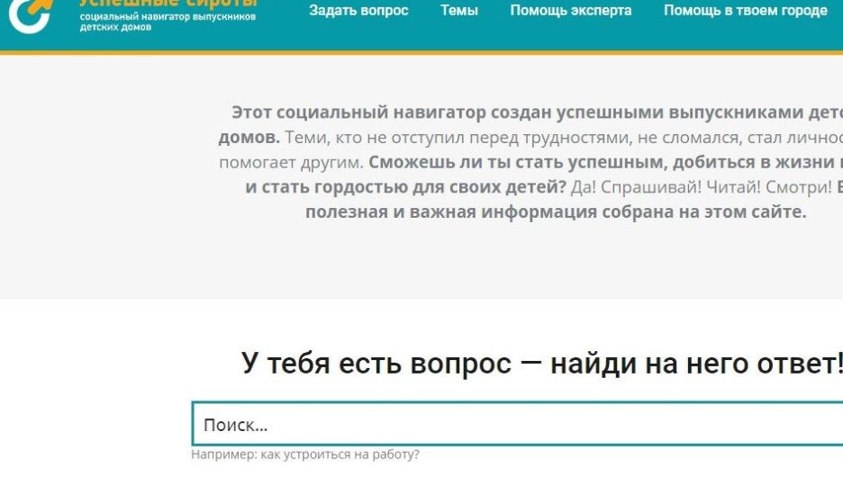Click the tagline "социальный навигатор выпускников детских домов"
The height and width of the screenshot is (504, 843).
click(x=167, y=22)
